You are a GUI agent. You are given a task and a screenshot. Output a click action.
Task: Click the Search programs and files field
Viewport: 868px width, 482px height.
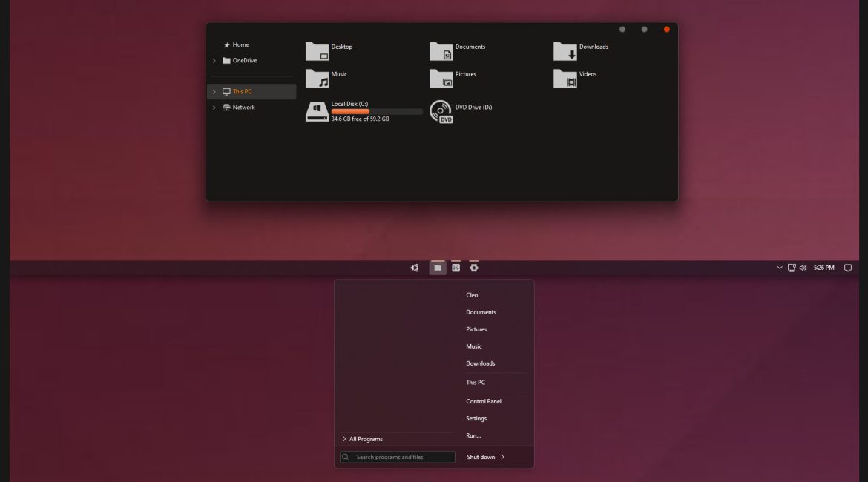click(398, 457)
